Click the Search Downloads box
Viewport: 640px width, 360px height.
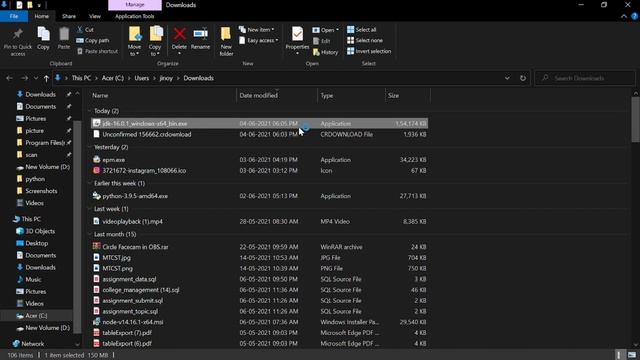click(585, 78)
